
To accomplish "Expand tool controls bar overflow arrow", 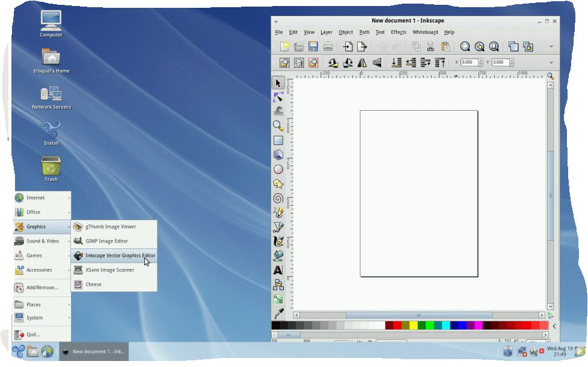I will pos(551,63).
